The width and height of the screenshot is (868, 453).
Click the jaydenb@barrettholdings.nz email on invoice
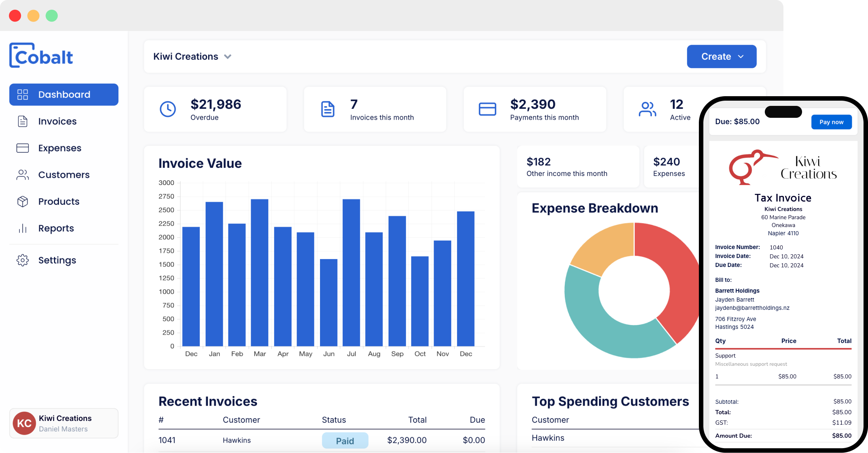tap(752, 308)
